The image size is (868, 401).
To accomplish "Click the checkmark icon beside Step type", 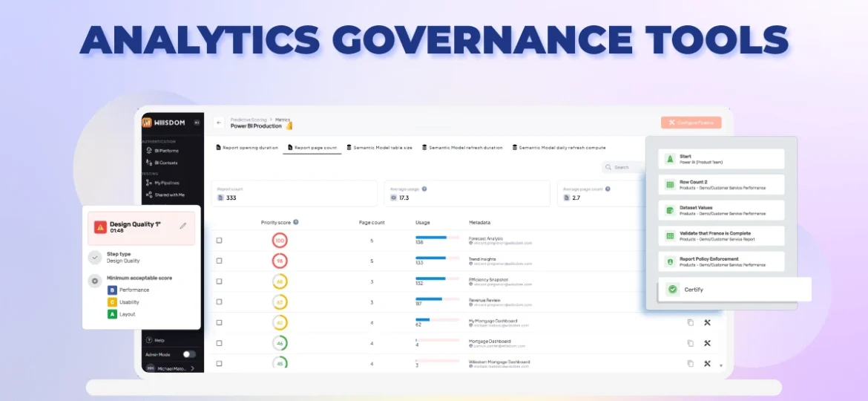I will 95,257.
